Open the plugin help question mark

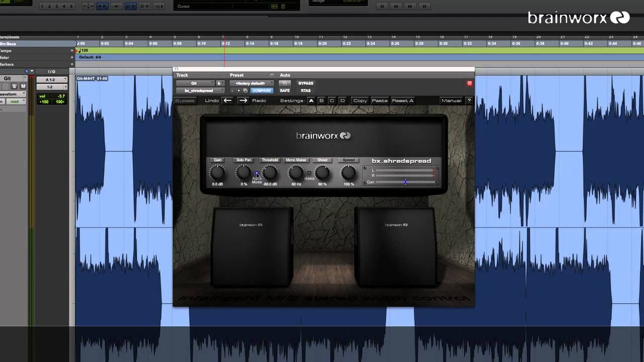tap(469, 101)
